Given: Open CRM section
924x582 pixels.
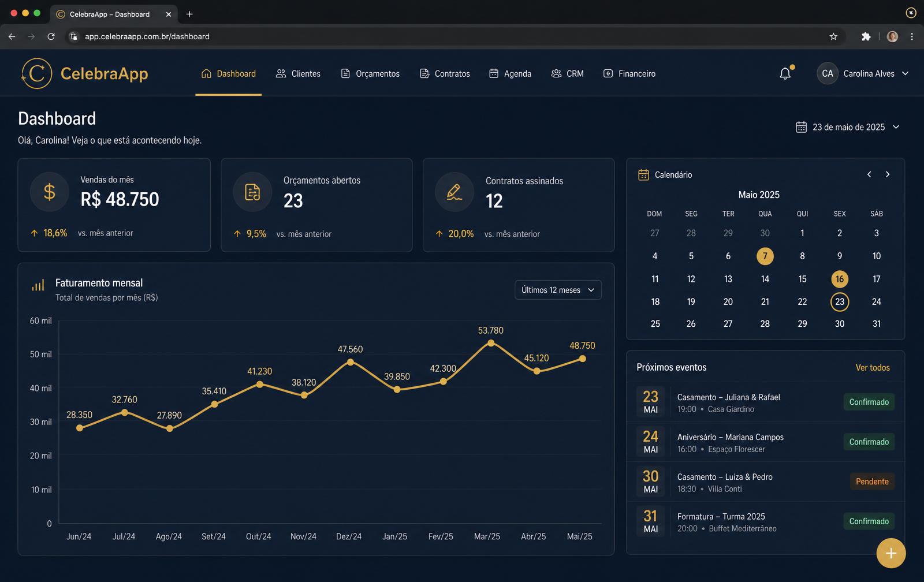Looking at the screenshot, I should [x=568, y=73].
